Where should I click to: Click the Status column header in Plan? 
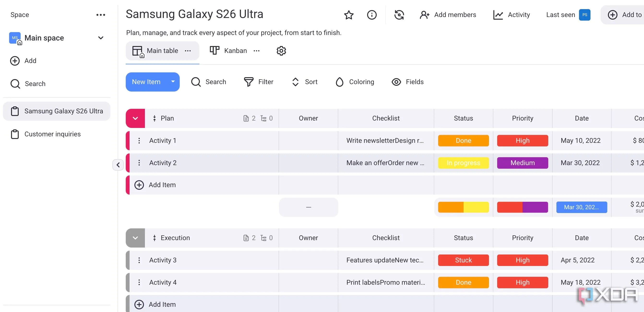click(463, 118)
